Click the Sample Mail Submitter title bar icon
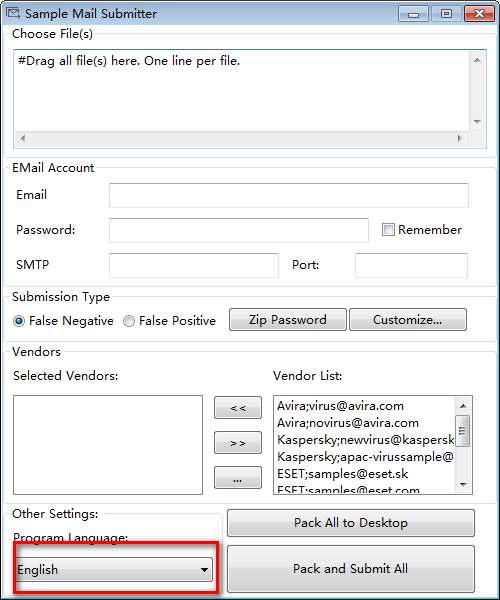The width and height of the screenshot is (500, 600). (x=13, y=13)
